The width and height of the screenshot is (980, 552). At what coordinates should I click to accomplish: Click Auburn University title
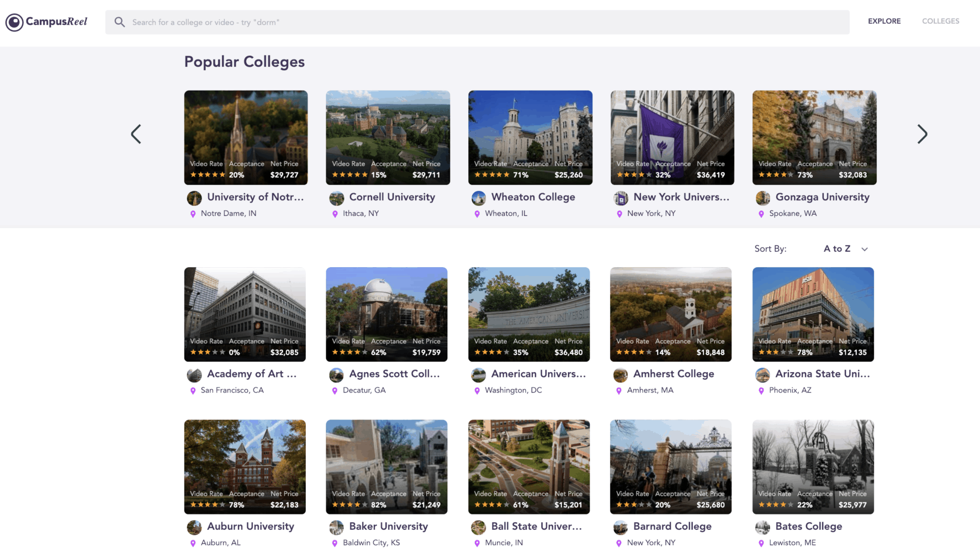251,527
